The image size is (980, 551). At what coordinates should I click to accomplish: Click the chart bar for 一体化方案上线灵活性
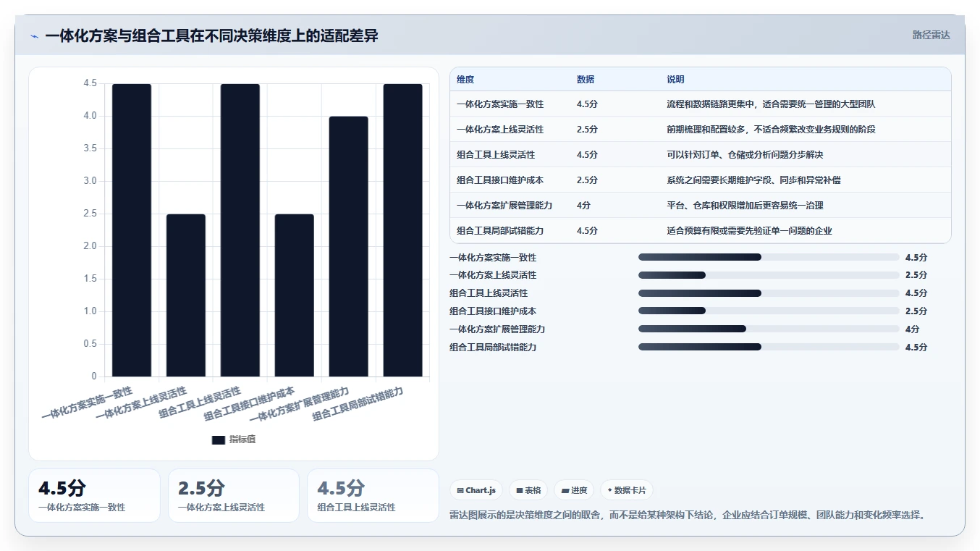[186, 295]
